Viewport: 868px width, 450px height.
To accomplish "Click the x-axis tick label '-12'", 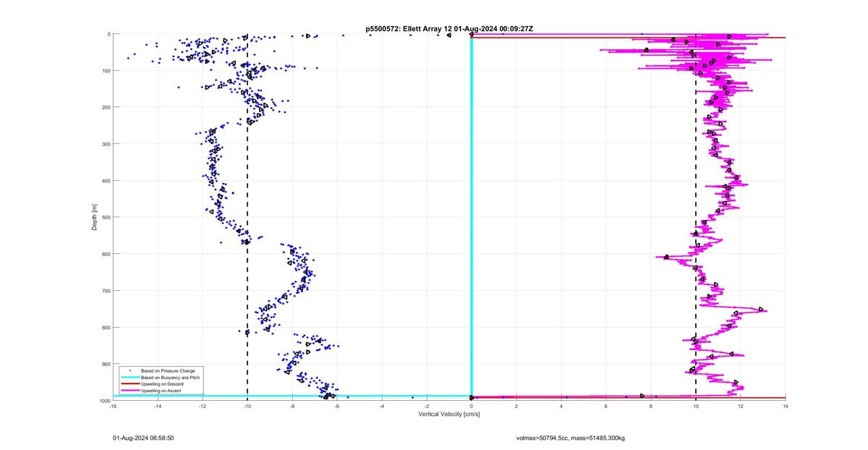I will tap(203, 406).
